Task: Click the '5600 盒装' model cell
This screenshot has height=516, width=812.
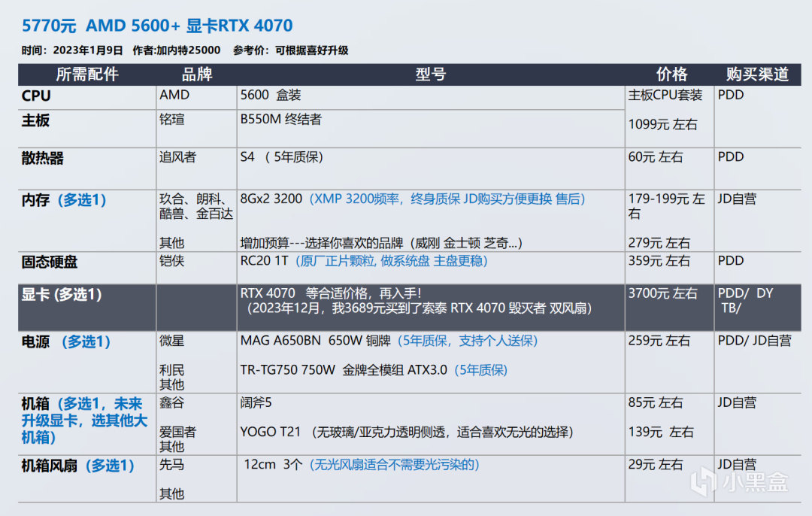Action: [271, 95]
